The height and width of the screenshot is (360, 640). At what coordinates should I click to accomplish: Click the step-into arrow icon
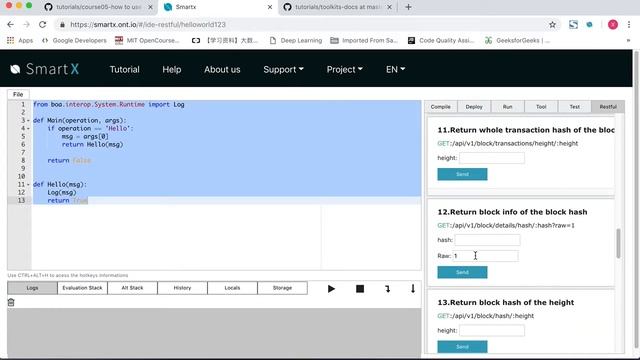point(387,289)
